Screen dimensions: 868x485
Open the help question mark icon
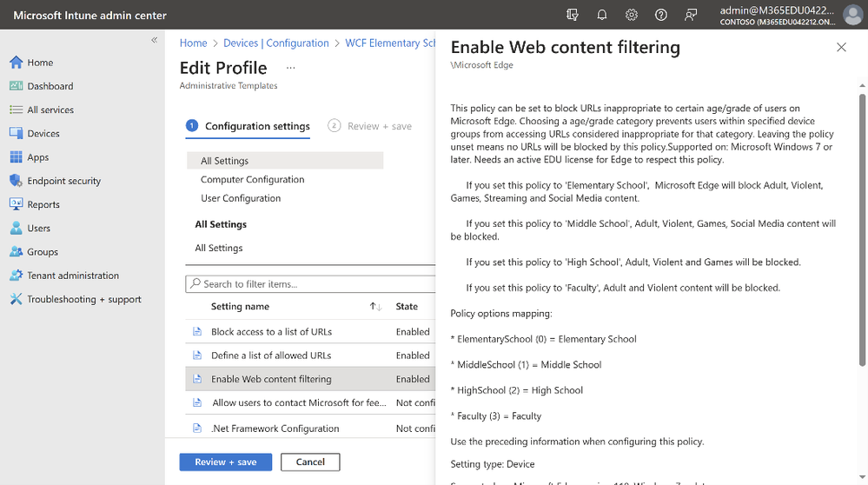click(x=661, y=15)
